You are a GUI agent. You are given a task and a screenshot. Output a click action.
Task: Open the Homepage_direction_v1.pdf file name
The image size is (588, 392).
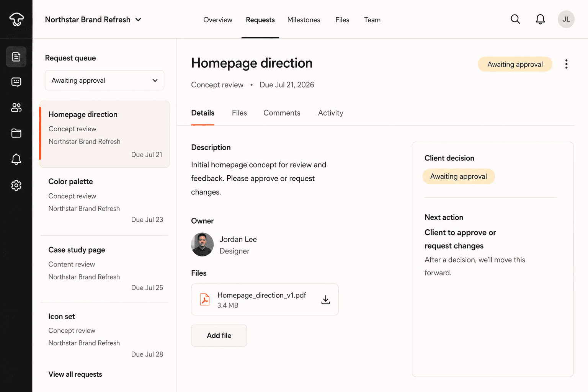[262, 295]
